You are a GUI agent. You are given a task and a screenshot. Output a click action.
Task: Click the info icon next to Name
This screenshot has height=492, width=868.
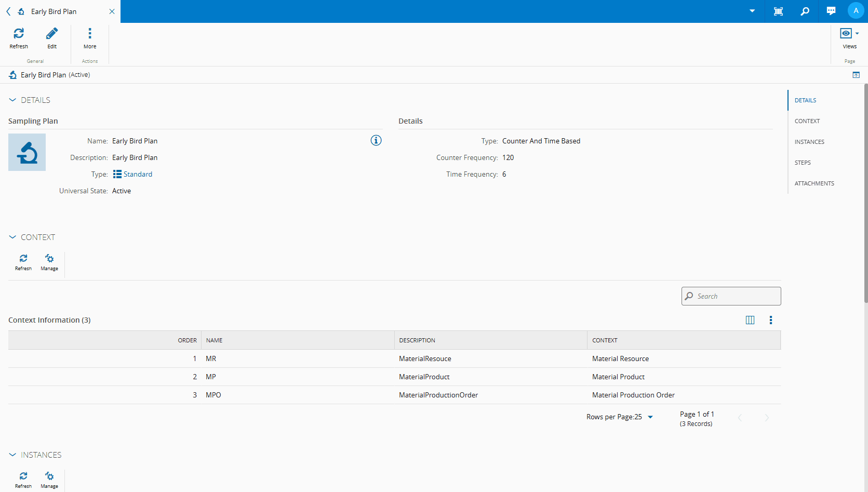coord(376,140)
